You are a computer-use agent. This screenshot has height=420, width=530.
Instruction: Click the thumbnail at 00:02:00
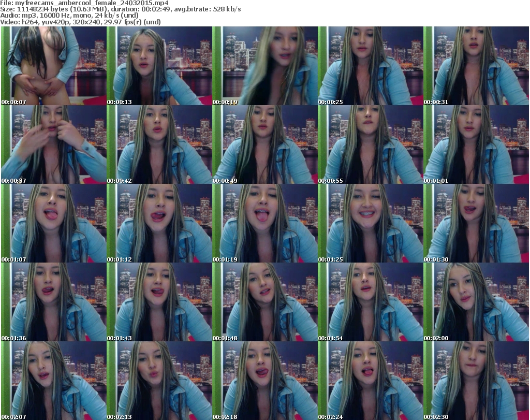click(x=476, y=302)
